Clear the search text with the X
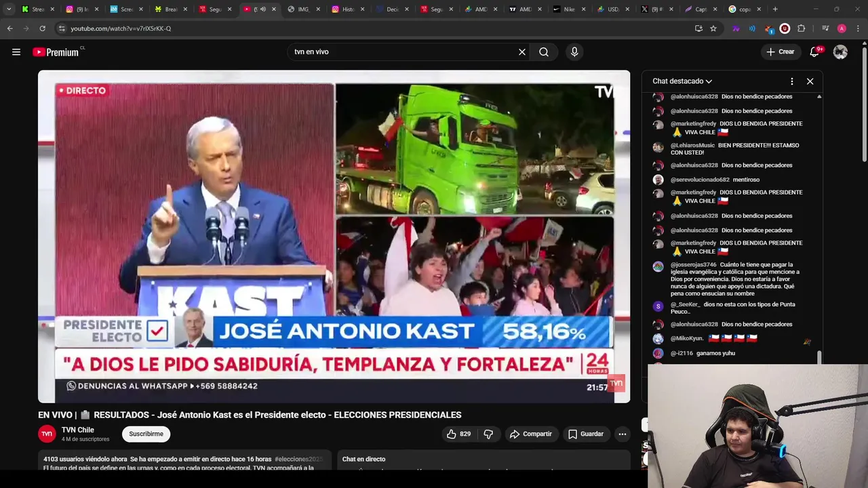 [522, 52]
